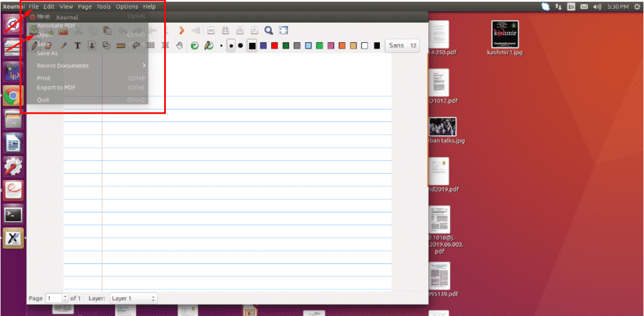Click the magnifier zoom icon

coord(269,30)
